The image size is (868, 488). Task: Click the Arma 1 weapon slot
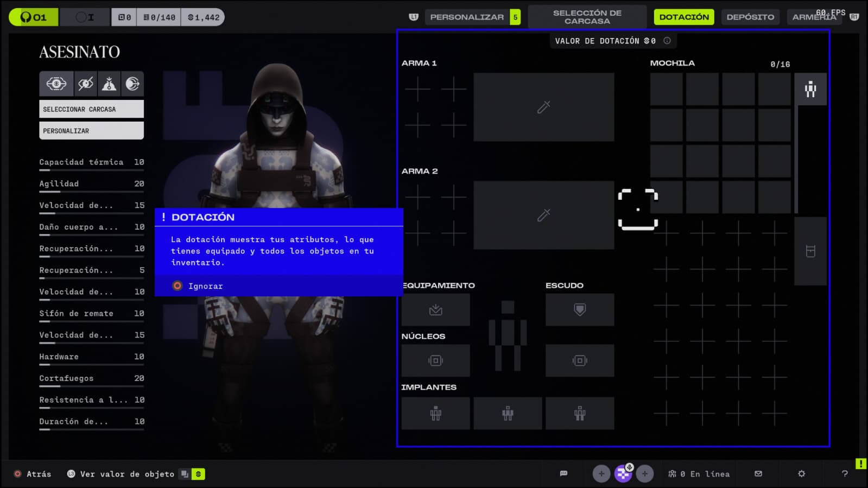543,107
